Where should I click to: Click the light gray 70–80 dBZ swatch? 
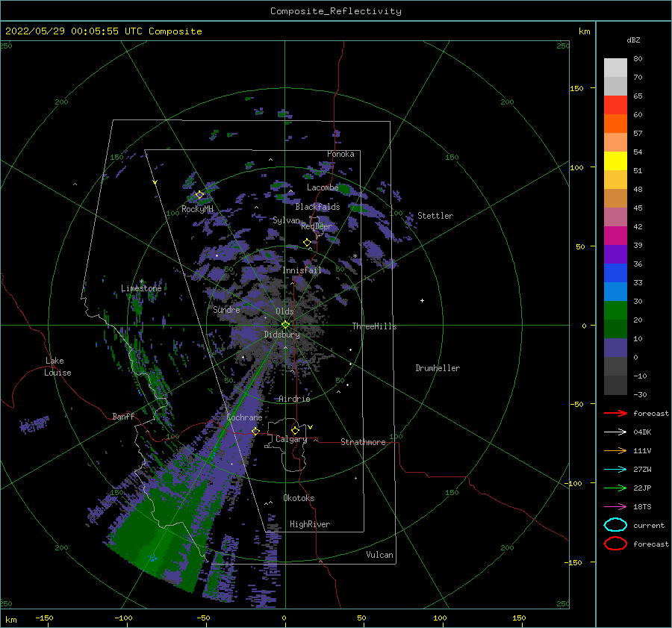coord(615,67)
